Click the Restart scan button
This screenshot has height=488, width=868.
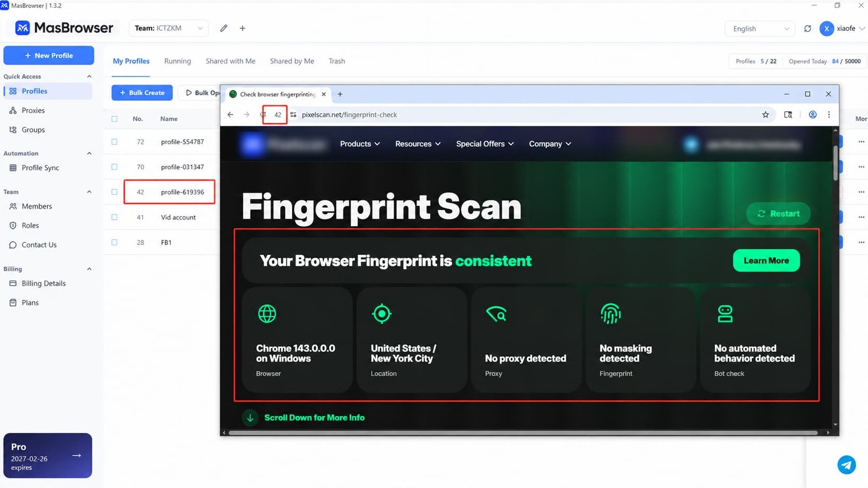[778, 214]
